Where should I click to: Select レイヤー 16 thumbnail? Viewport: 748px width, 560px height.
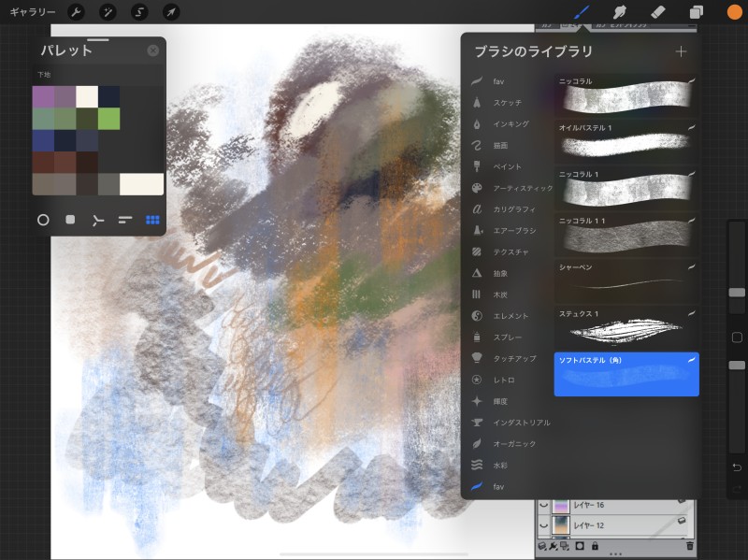click(561, 505)
